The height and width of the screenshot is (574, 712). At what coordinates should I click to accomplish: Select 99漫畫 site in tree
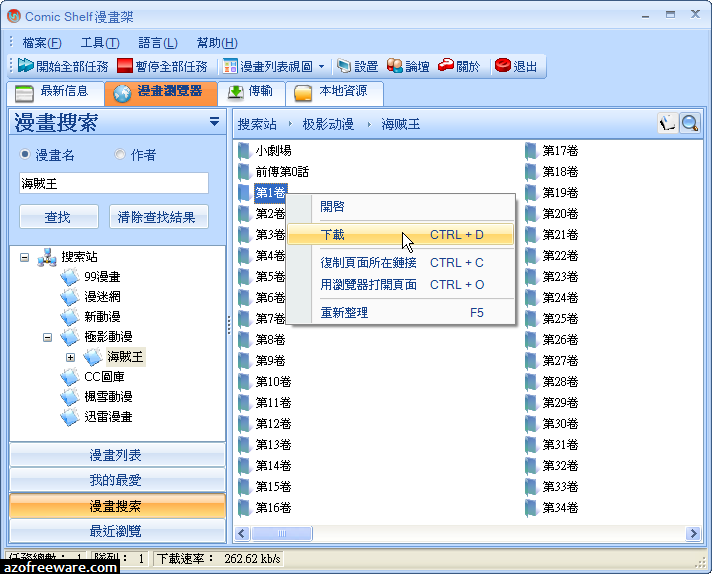click(102, 277)
